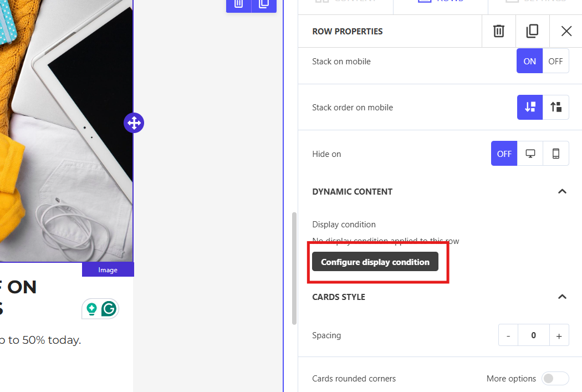
Task: Set Hide on to OFF
Action: (x=504, y=154)
